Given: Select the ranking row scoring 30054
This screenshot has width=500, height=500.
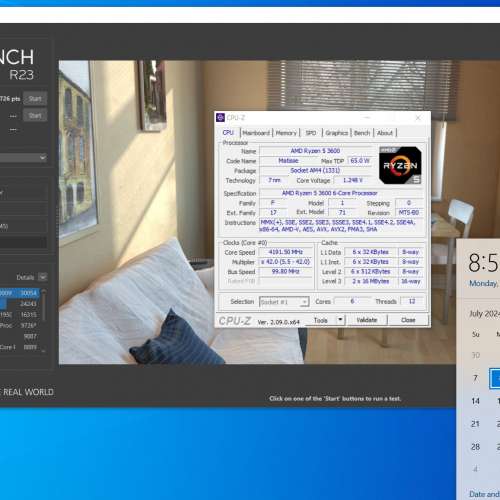Looking at the screenshot, I should point(19,293).
